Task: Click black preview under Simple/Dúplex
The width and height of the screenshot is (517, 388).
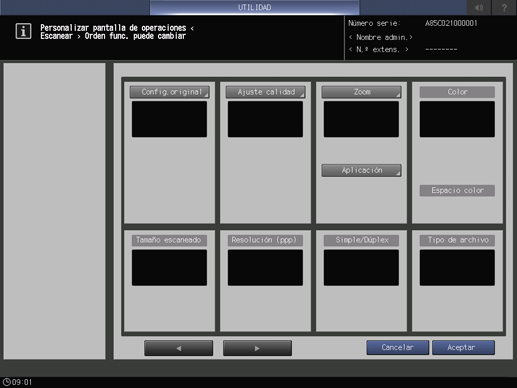Action: point(361,268)
